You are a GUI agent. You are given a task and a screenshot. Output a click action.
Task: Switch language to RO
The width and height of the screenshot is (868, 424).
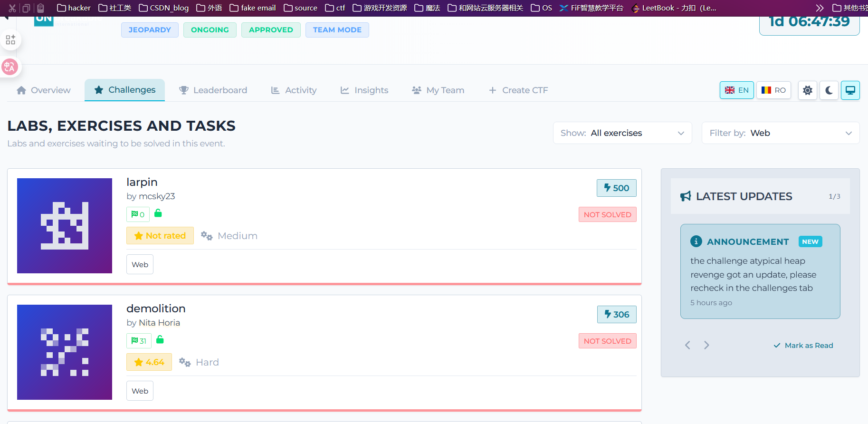pyautogui.click(x=773, y=90)
